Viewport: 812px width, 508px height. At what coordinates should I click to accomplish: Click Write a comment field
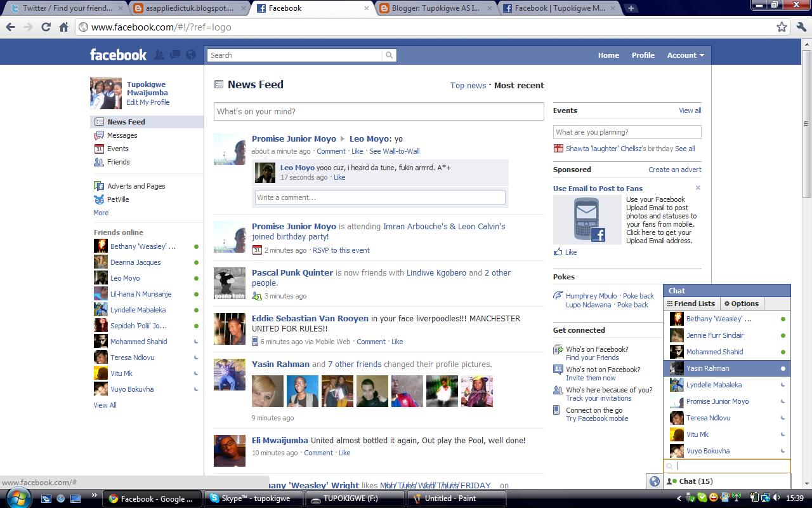click(x=380, y=197)
